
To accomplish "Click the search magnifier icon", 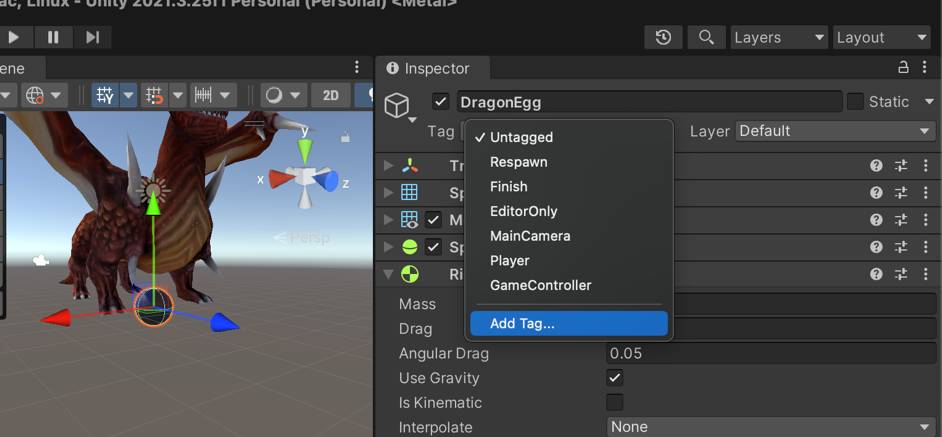I will [x=706, y=37].
